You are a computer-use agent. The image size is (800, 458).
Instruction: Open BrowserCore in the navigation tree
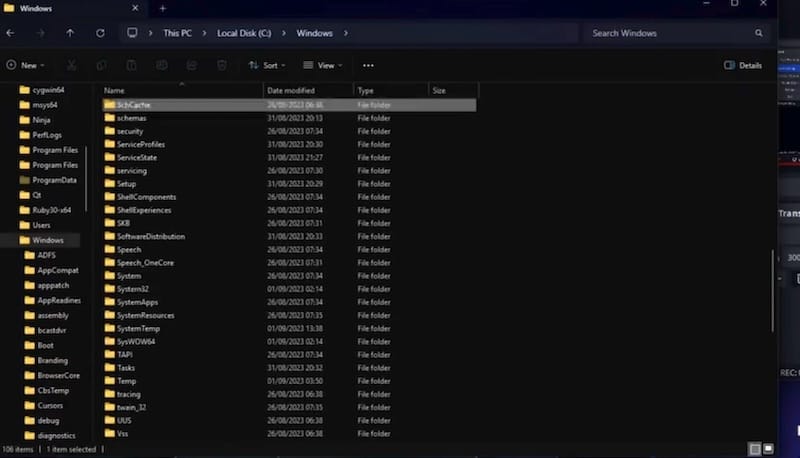pos(52,375)
